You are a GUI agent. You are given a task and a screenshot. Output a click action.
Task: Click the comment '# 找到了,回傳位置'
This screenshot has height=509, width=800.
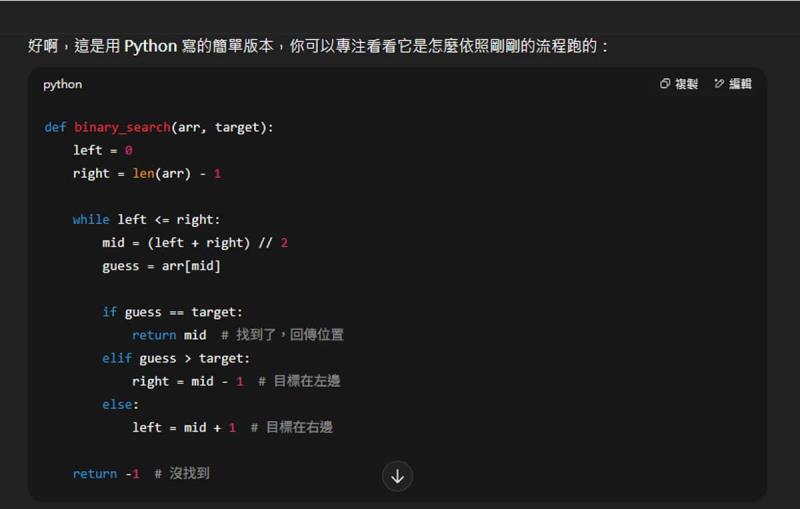tap(282, 335)
